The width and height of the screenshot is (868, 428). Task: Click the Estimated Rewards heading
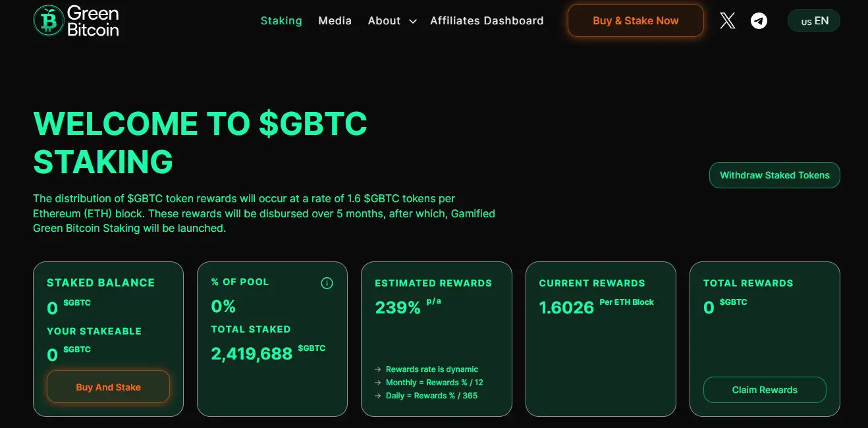click(433, 283)
